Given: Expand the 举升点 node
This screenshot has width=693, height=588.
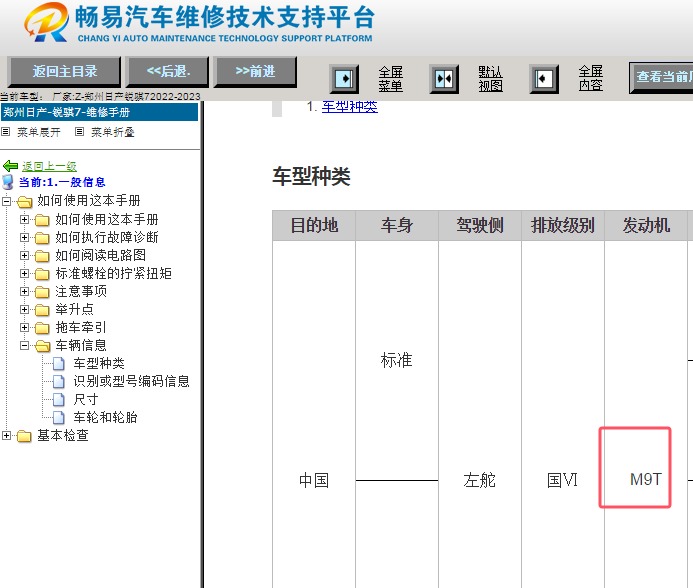Looking at the screenshot, I should pyautogui.click(x=25, y=309).
